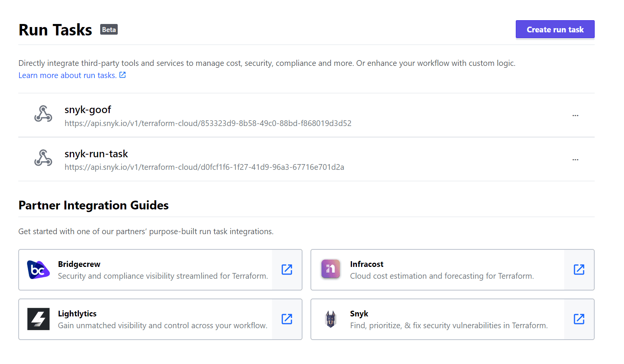
Task: Open the Learn more about run tasks link
Action: (x=67, y=75)
